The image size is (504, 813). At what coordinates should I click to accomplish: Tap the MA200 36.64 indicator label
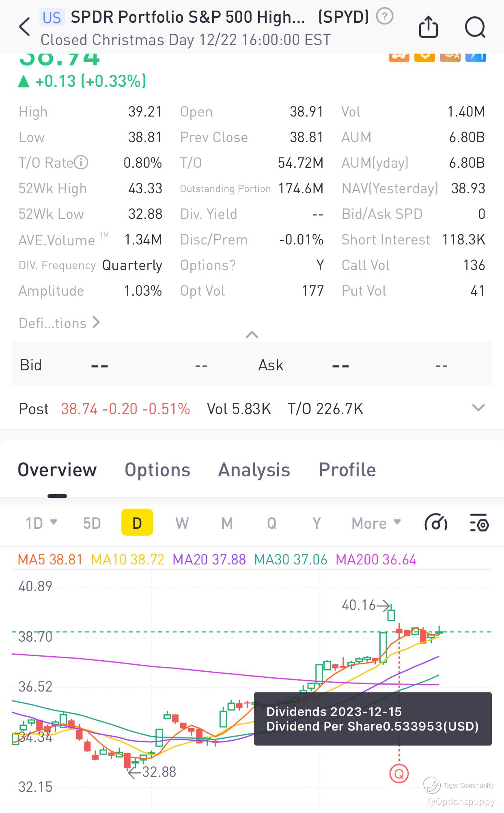pyautogui.click(x=376, y=560)
